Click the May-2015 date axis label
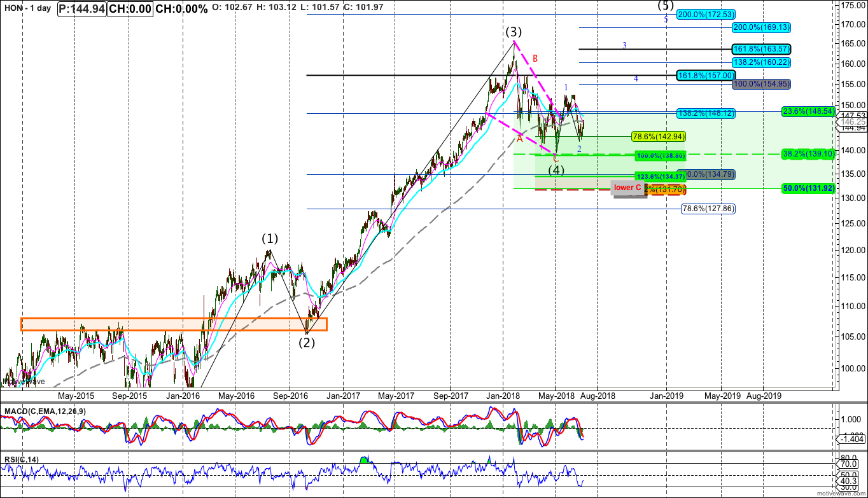 pos(75,395)
